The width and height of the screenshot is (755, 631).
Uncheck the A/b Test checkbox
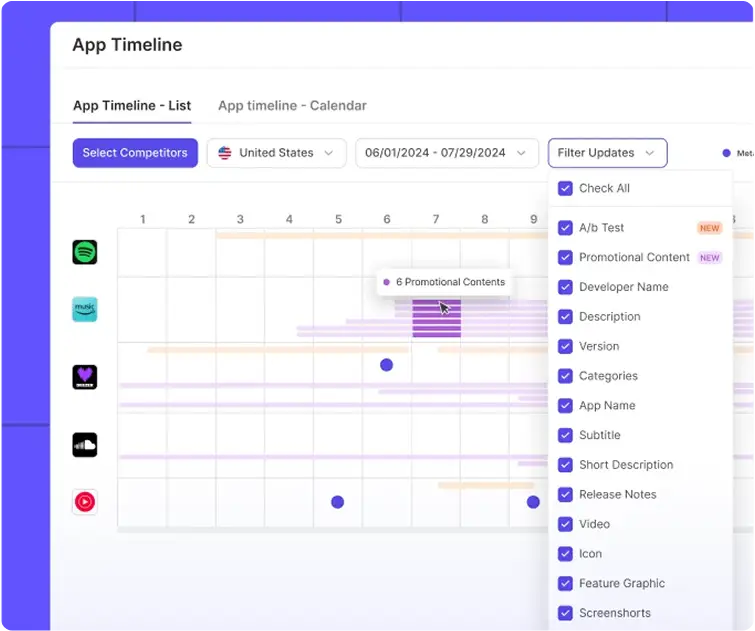565,227
